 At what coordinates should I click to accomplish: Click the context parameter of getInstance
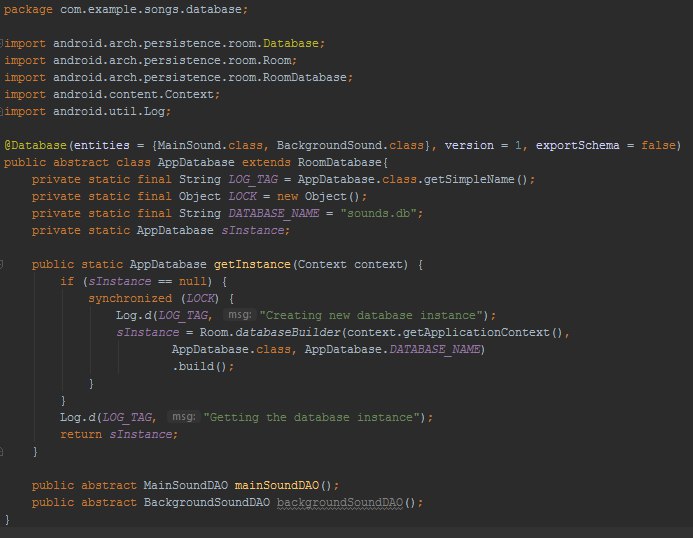pos(378,264)
